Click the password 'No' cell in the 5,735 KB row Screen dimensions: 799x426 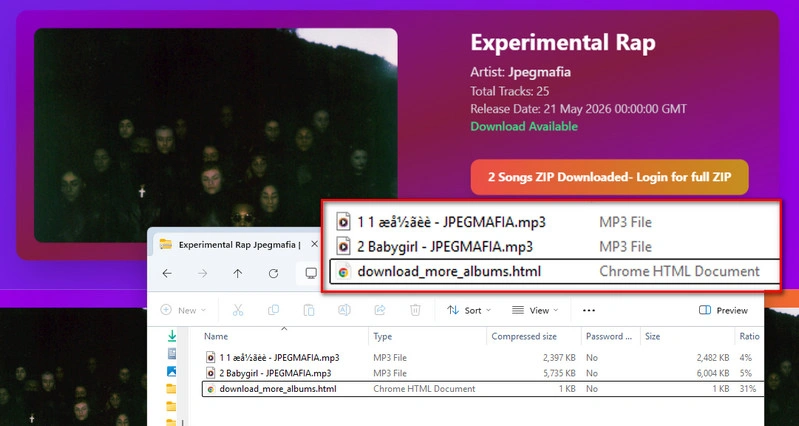pos(592,373)
